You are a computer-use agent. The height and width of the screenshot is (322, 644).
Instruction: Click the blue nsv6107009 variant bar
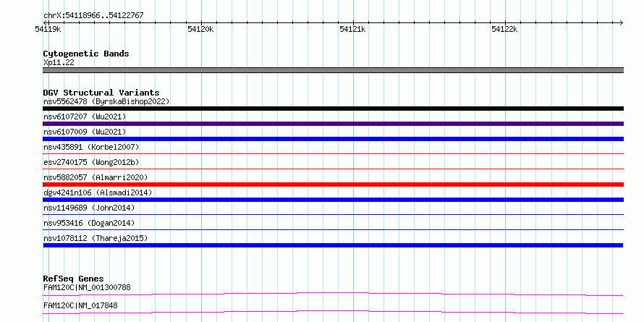pyautogui.click(x=333, y=139)
